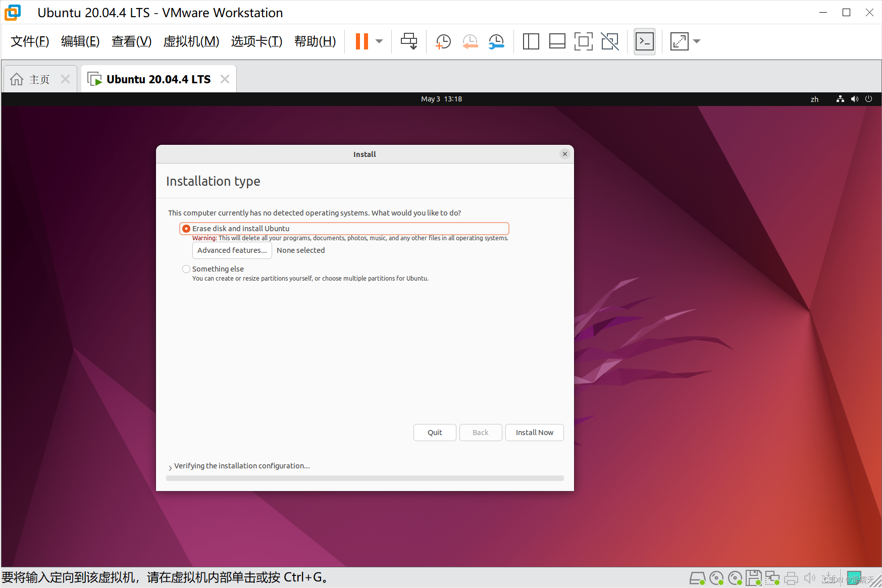Click the Send Ctrl+Alt+Del toolbar icon

click(x=409, y=41)
